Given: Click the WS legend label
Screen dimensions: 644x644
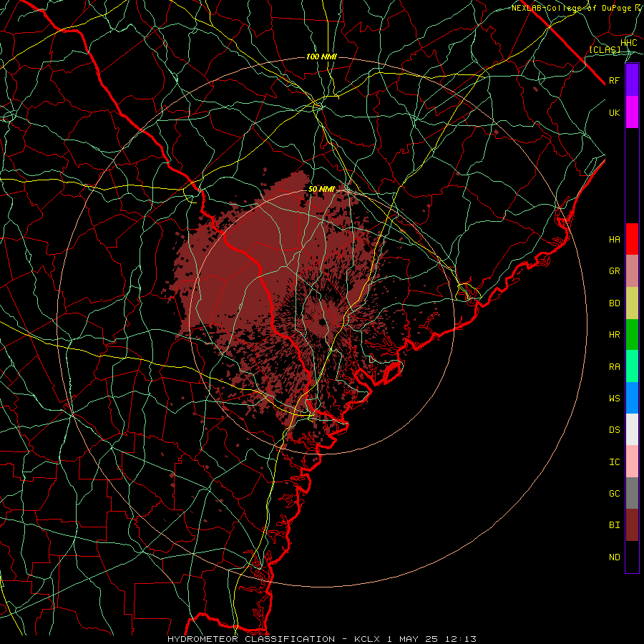Looking at the screenshot, I should [615, 399].
